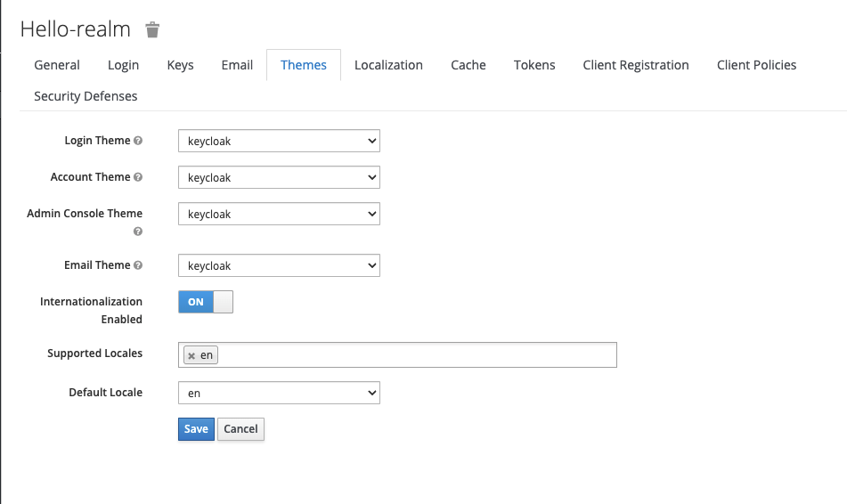Screen dimensions: 847x504
Task: Open the Tokens tab
Action: click(534, 65)
